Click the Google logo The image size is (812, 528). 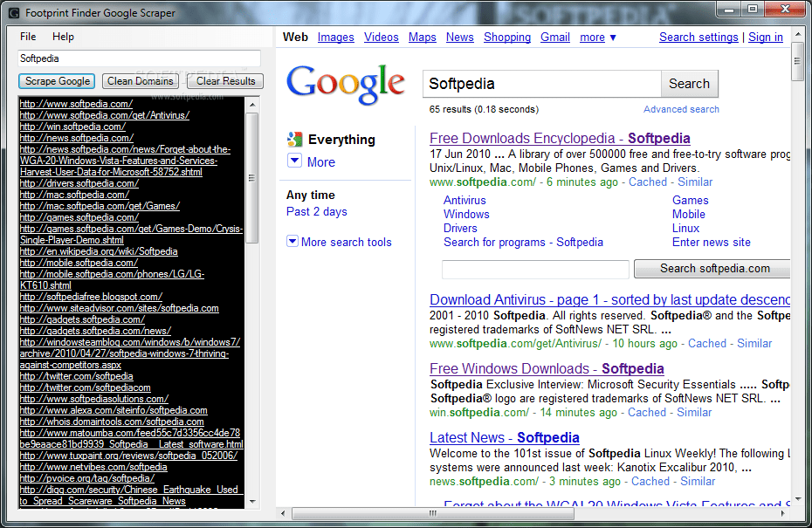pyautogui.click(x=346, y=84)
